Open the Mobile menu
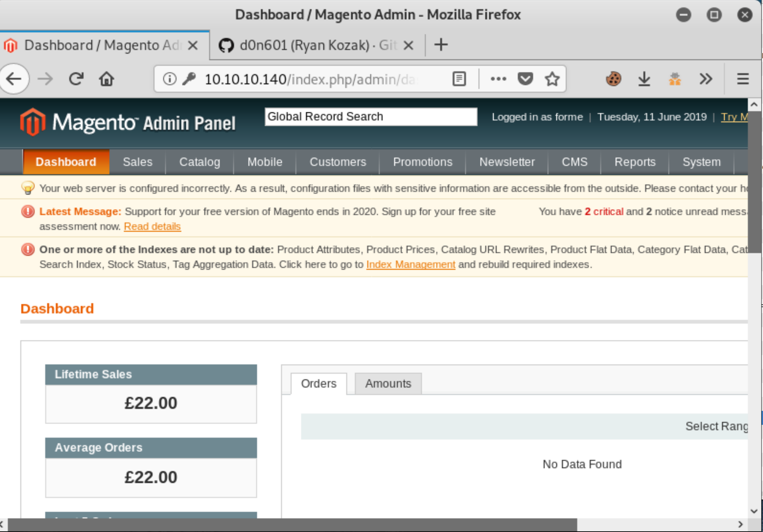Image resolution: width=763 pixels, height=532 pixels. coord(265,162)
